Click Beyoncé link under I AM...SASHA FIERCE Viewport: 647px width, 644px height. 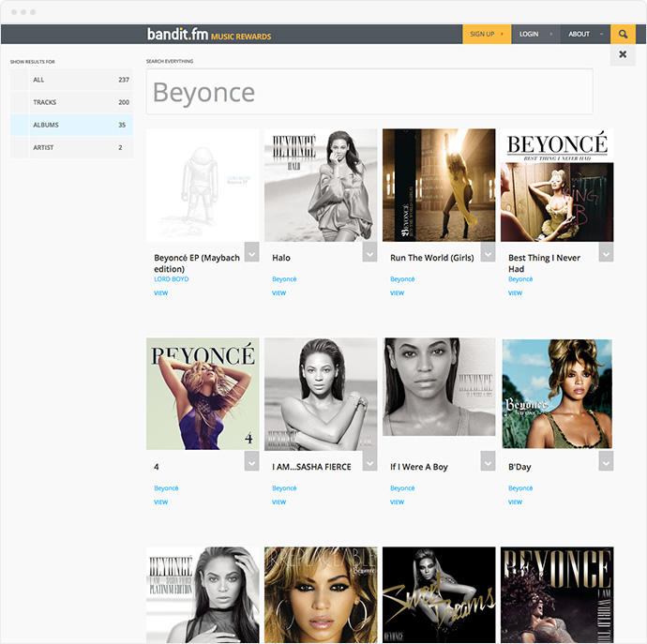pos(284,488)
